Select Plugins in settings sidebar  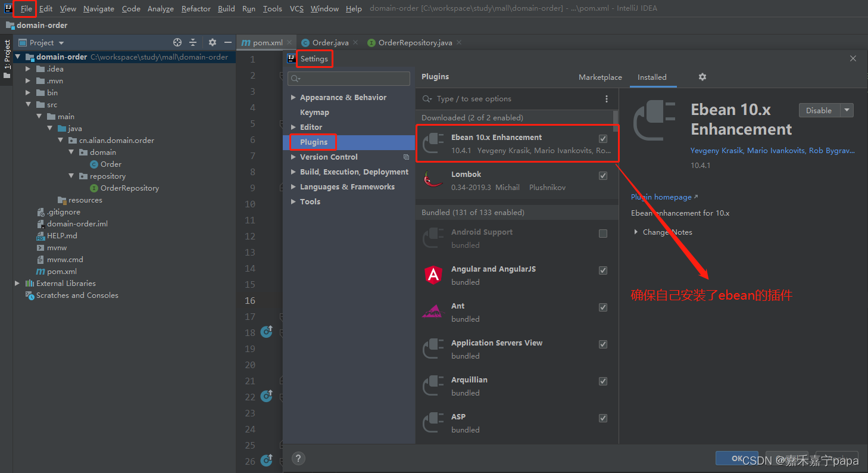tap(349, 142)
